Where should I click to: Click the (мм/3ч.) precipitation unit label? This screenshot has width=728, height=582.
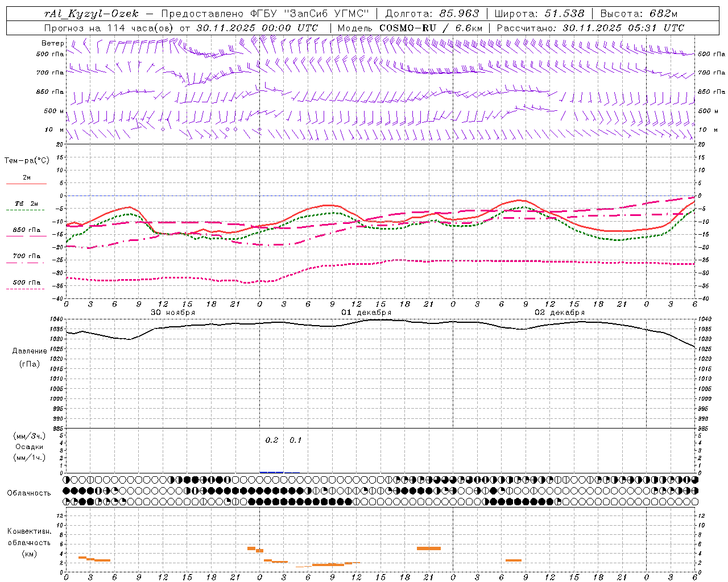click(30, 436)
